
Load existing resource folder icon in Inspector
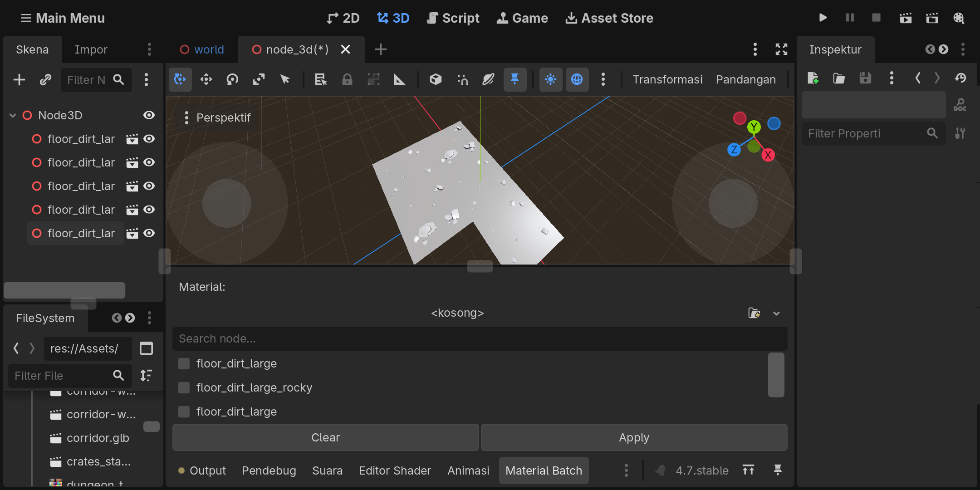[839, 78]
